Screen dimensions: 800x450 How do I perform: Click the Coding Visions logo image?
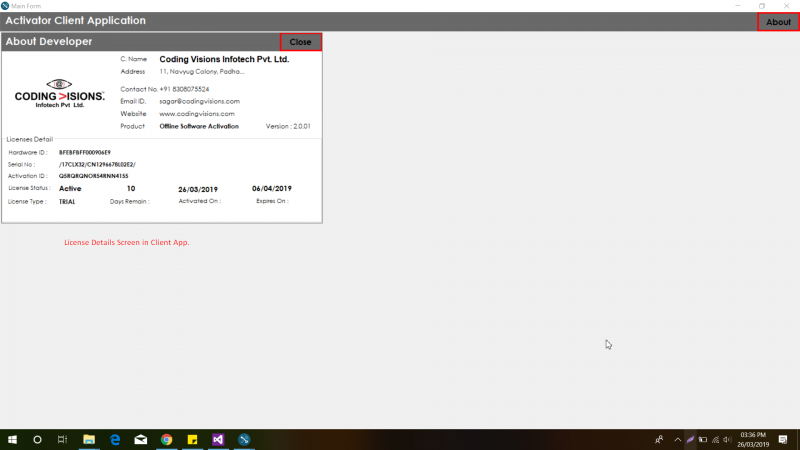click(59, 93)
